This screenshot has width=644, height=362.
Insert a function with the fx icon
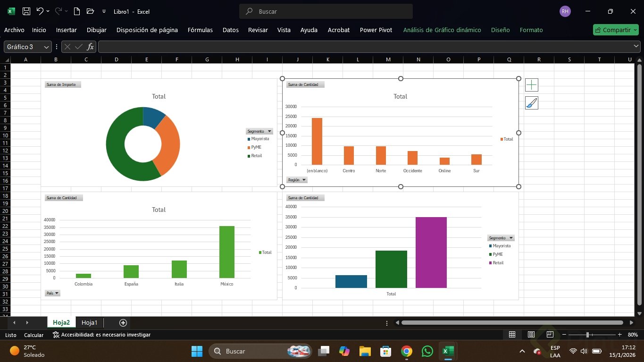pos(90,47)
